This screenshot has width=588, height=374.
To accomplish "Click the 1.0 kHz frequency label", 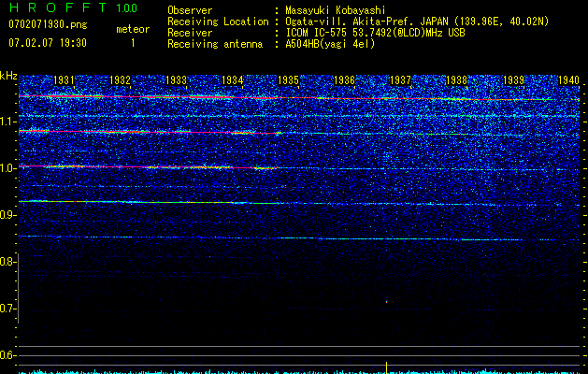I will pos(8,168).
